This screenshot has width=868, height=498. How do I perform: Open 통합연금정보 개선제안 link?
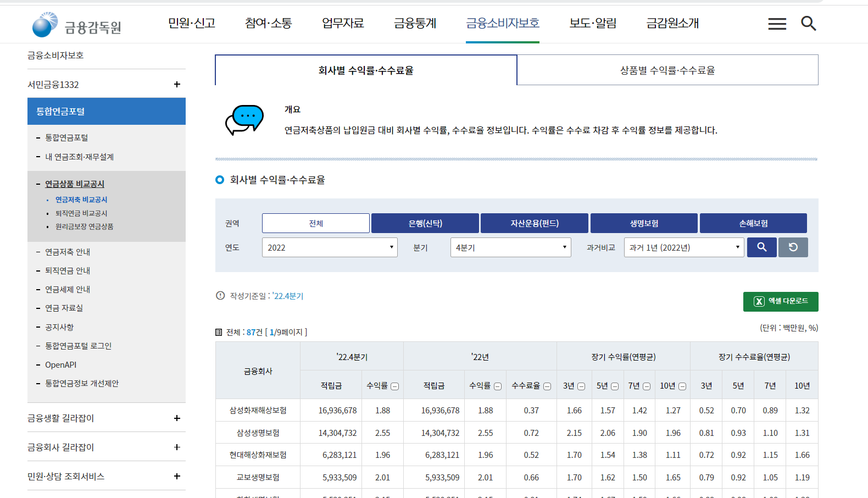(82, 383)
